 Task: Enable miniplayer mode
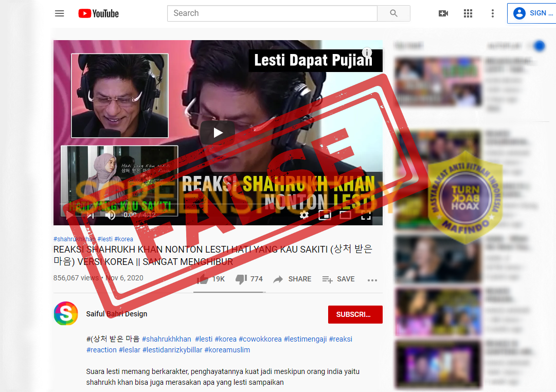(325, 215)
